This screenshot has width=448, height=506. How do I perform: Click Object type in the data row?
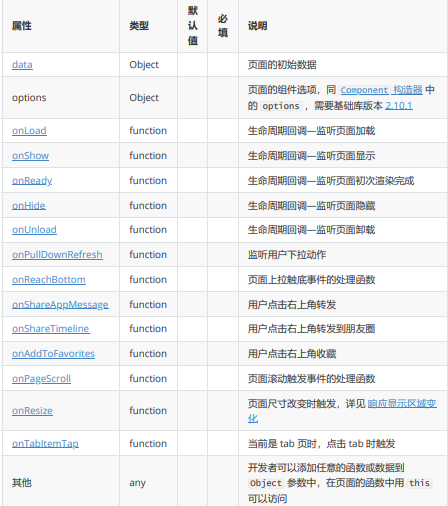pyautogui.click(x=144, y=64)
